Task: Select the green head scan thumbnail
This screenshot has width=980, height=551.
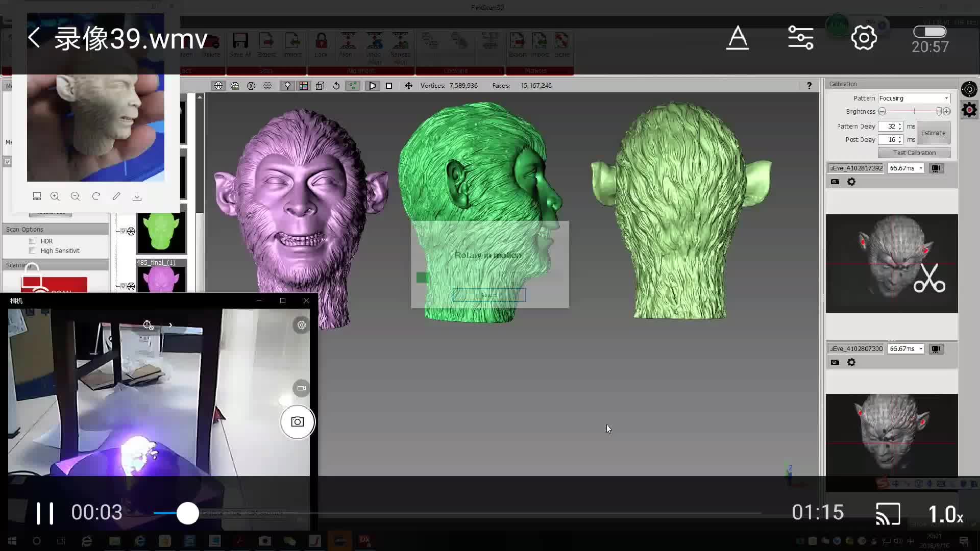Action: [x=161, y=232]
